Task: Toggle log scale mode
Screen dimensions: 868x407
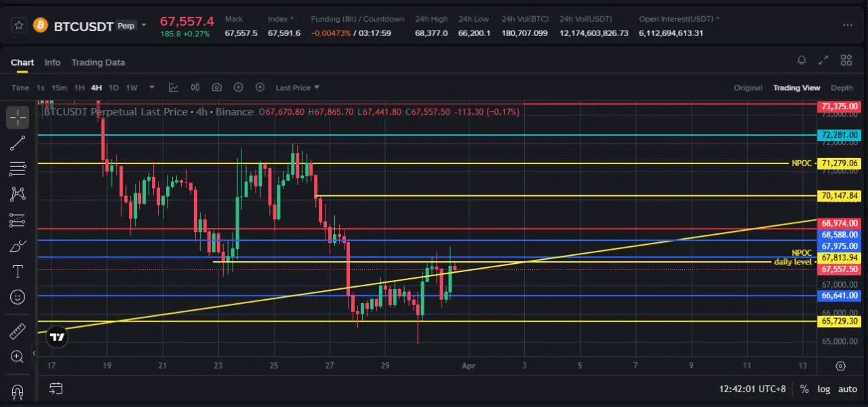Action: click(823, 389)
